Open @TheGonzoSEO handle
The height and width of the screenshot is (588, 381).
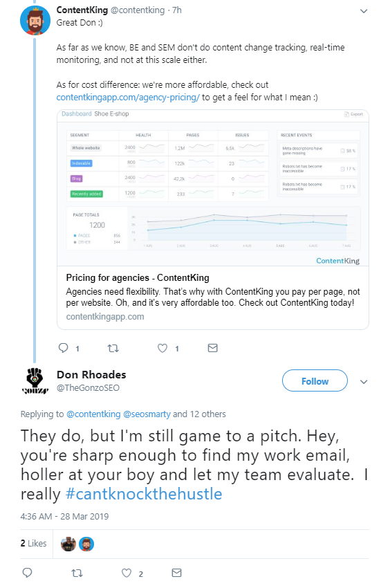(88, 388)
